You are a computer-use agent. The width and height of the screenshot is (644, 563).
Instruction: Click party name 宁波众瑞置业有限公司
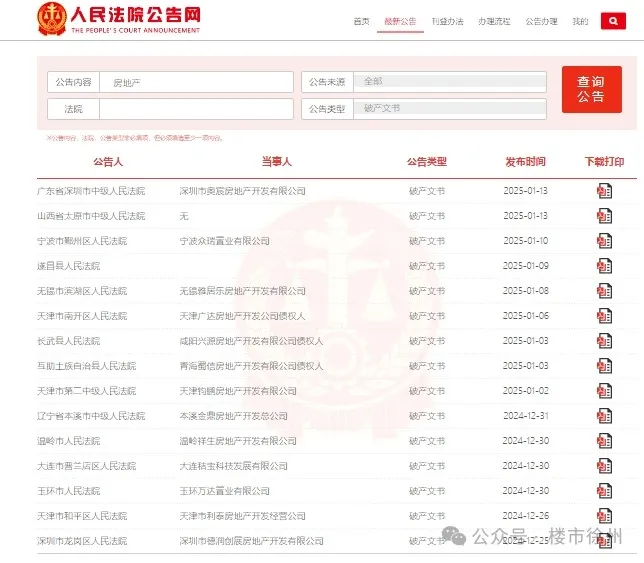coord(224,241)
